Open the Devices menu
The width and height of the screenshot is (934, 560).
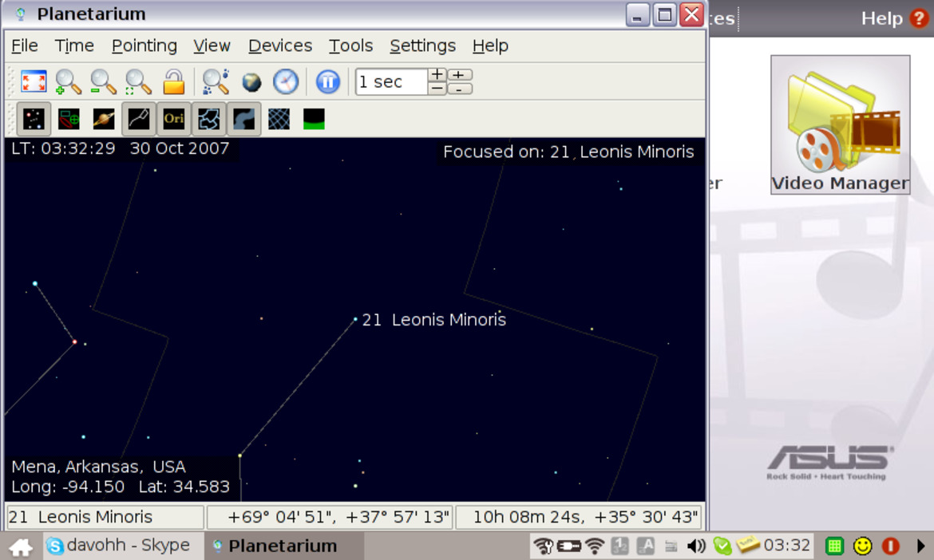(x=280, y=45)
